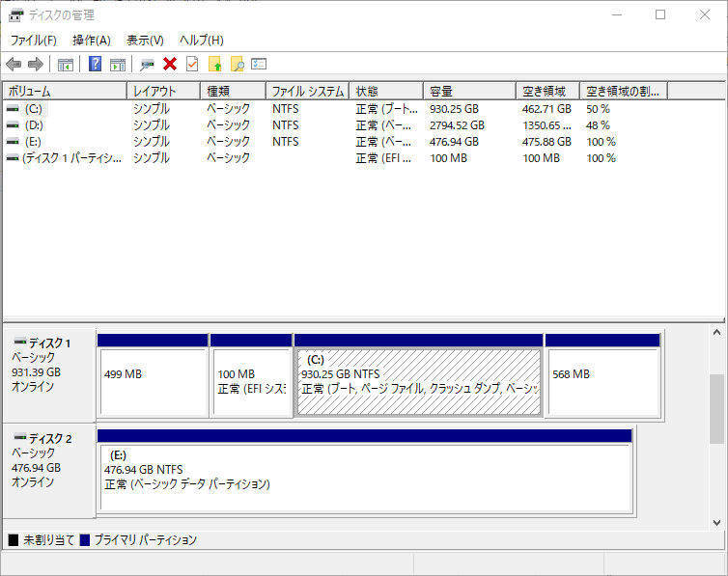Click the black 未割り当て legend swatch
Viewport: 728px width, 576px height.
tap(14, 540)
